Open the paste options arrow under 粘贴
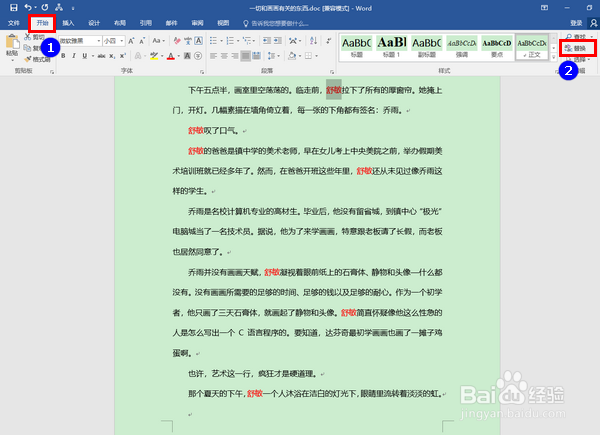This screenshot has width=600, height=435. click(x=12, y=59)
